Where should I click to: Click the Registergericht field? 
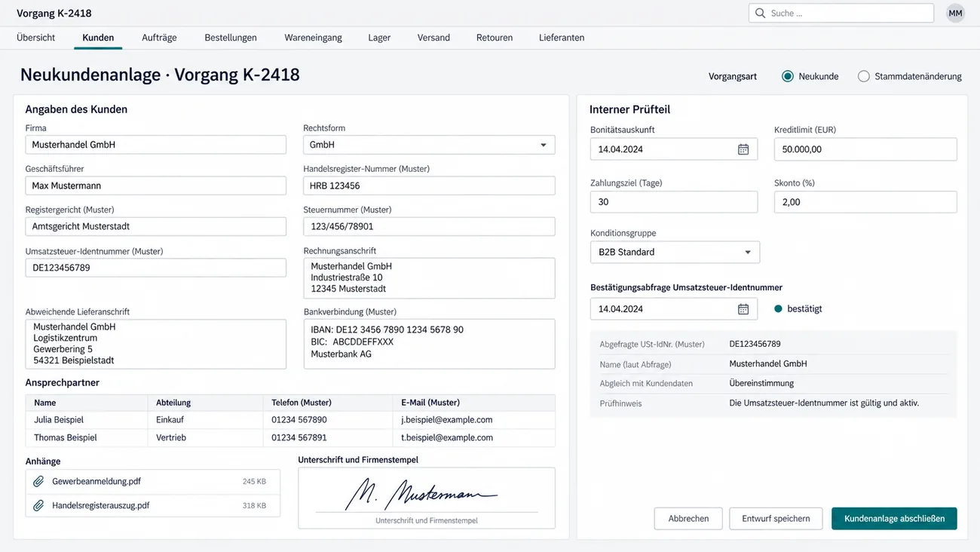(x=155, y=226)
